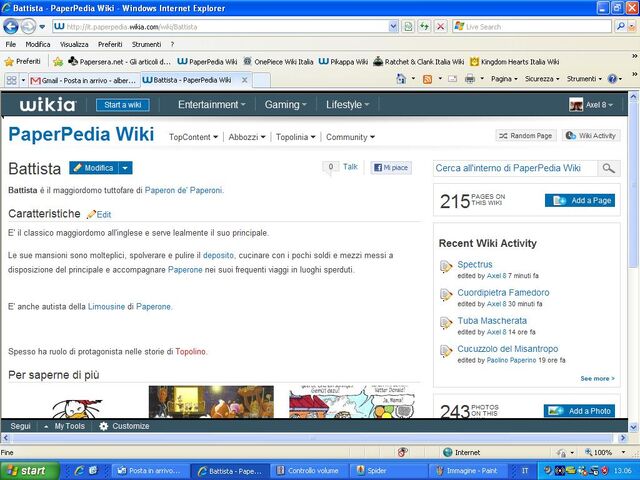The image size is (640, 480).
Task: Open the Quick Tabs grid icon
Action: tap(11, 80)
